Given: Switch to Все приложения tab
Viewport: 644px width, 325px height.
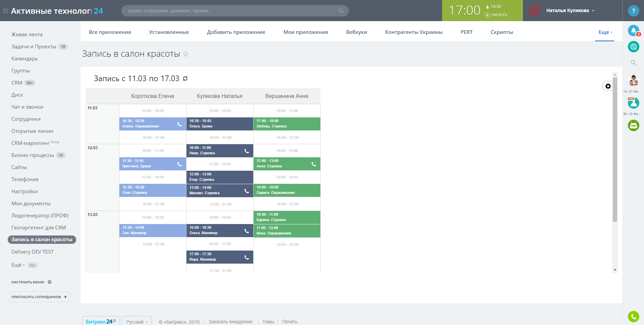Looking at the screenshot, I should [x=110, y=32].
